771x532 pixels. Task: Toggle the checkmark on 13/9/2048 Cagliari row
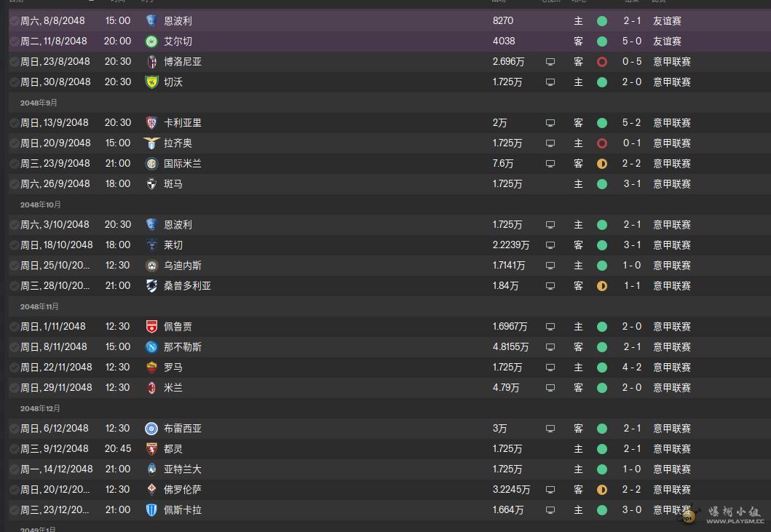[15, 123]
